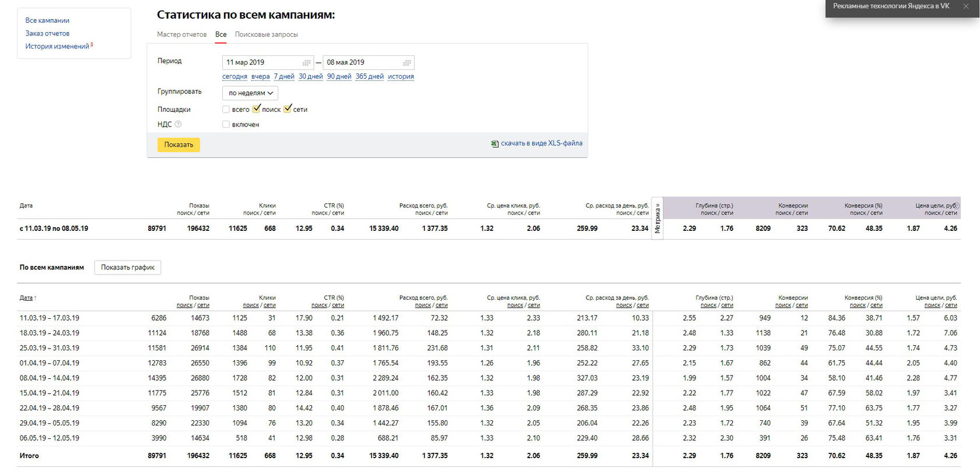Click the НДС help question mark icon
Viewport: 980px width, 471px height.
coord(178,124)
